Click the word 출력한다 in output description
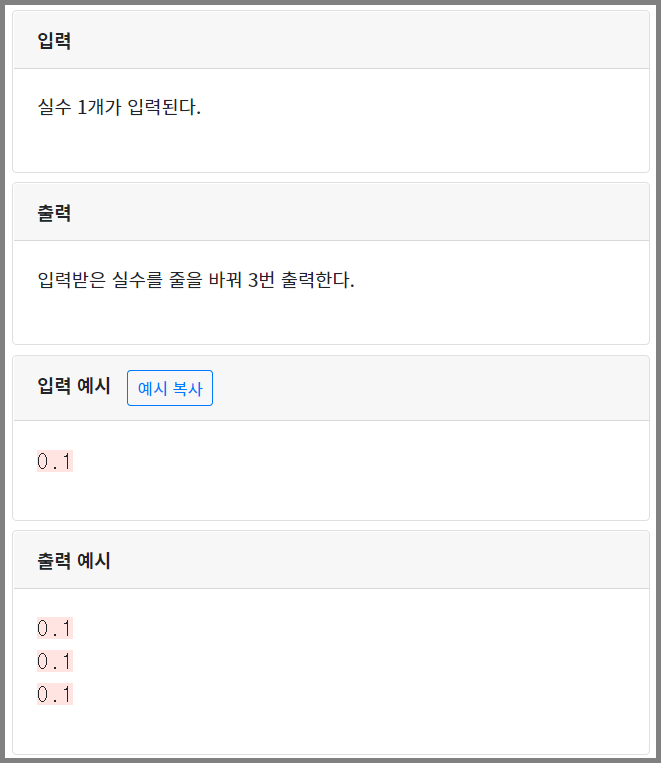 [x=318, y=280]
